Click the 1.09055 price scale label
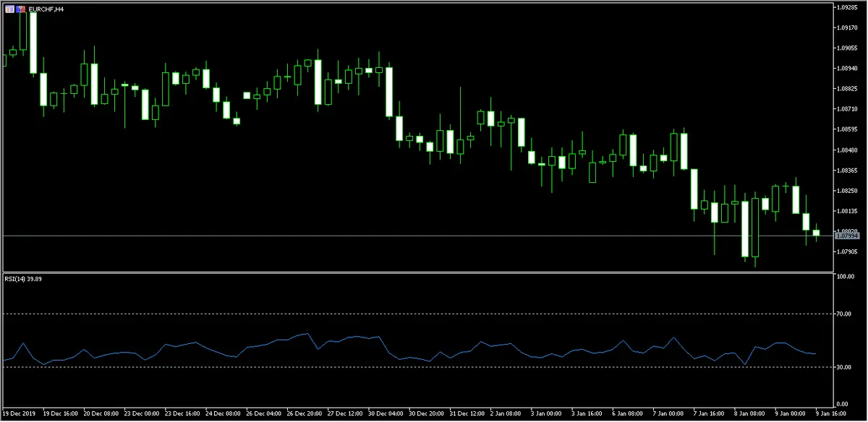This screenshot has height=422, width=868. 847,48
